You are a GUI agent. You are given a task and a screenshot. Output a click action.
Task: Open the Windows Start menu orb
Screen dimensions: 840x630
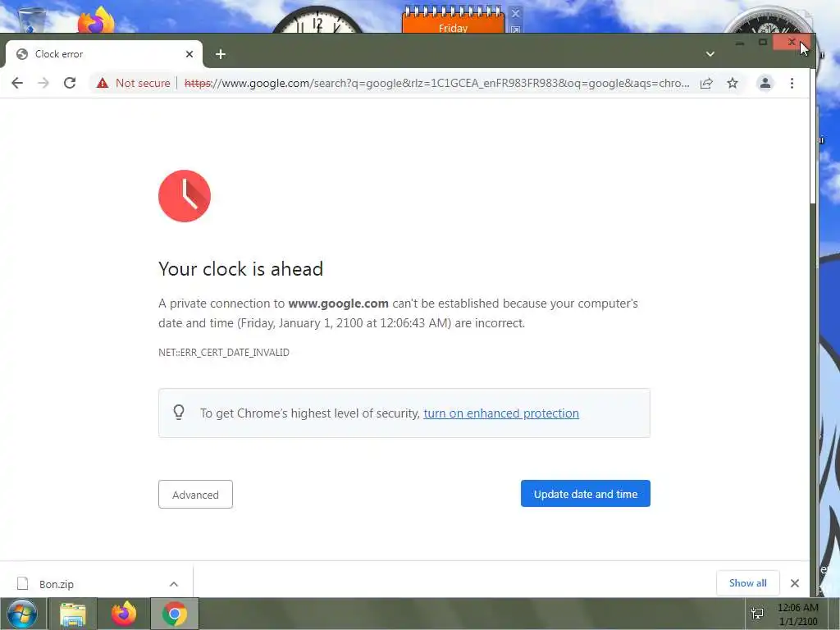(x=22, y=614)
